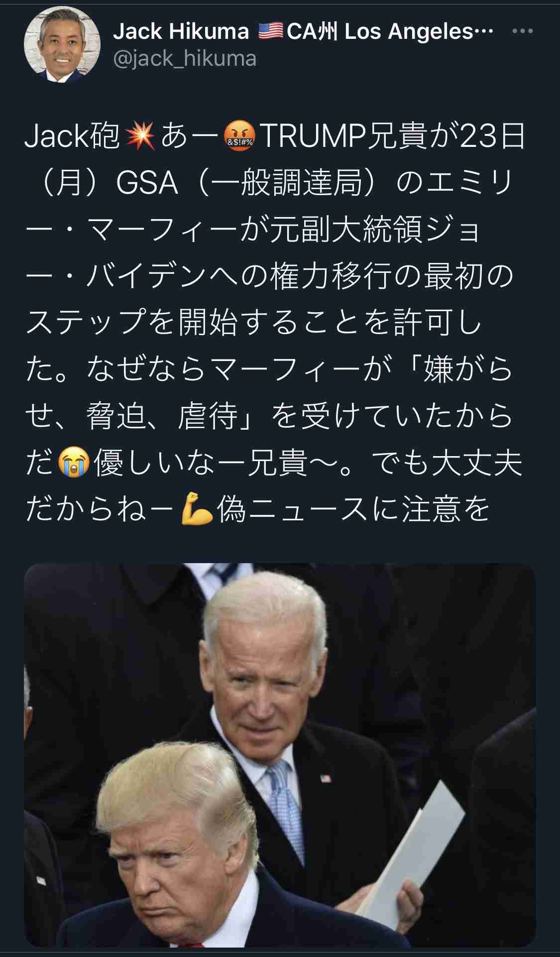Open the Jack Hikuma display name
The image size is (560, 957).
(x=181, y=31)
